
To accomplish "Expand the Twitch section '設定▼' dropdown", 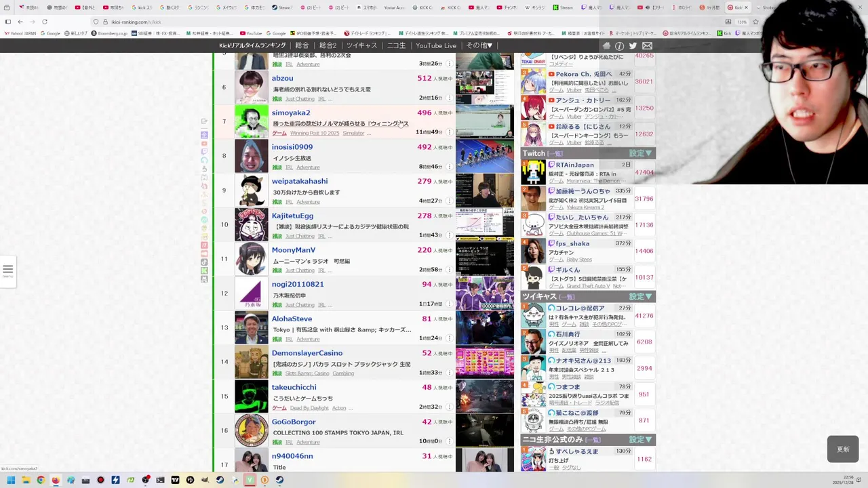I will (640, 153).
